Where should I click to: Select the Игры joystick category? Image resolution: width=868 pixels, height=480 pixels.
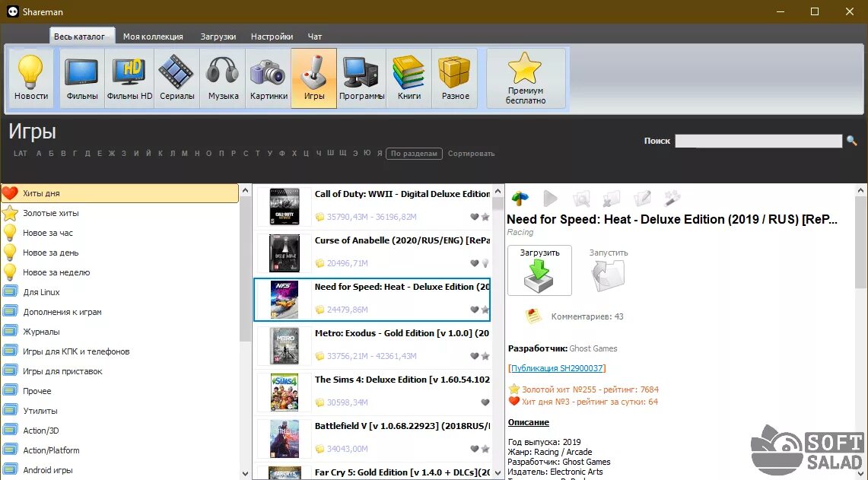tap(314, 78)
